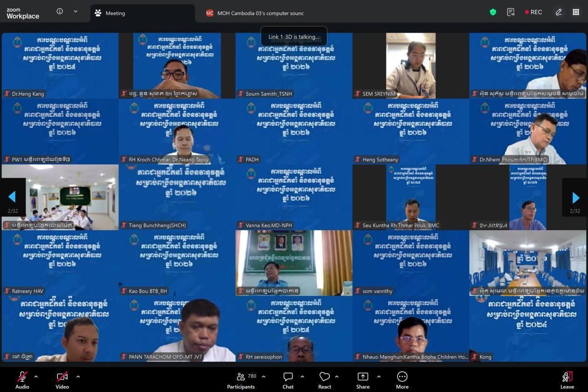Viewport: 588px width, 392px height.
Task: Go to previous page of video gallery
Action: 12,198
